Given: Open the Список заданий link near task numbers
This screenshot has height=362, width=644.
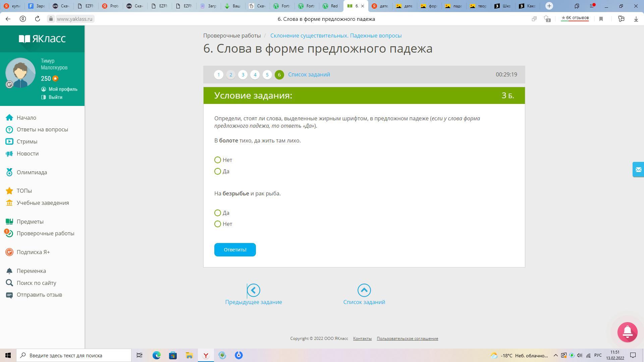Looking at the screenshot, I should click(309, 74).
